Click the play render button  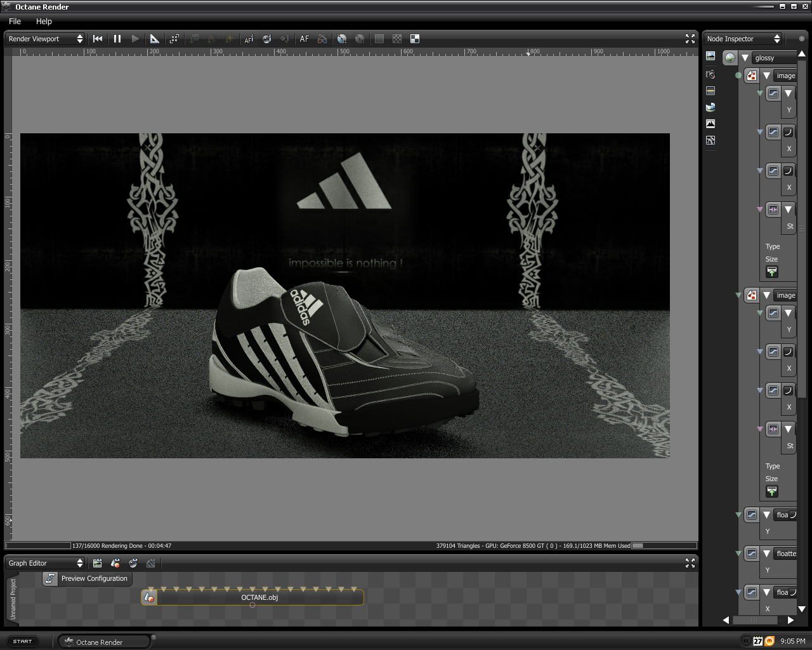coord(135,39)
